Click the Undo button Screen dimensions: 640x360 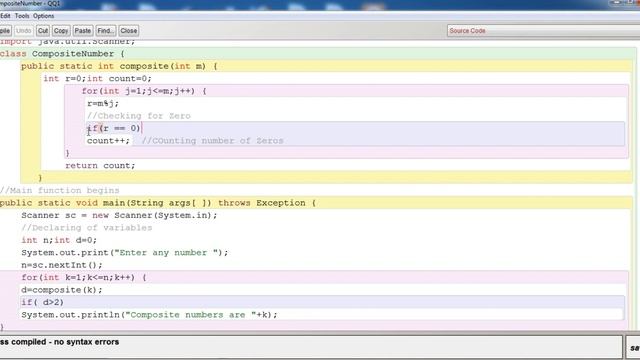pyautogui.click(x=24, y=31)
